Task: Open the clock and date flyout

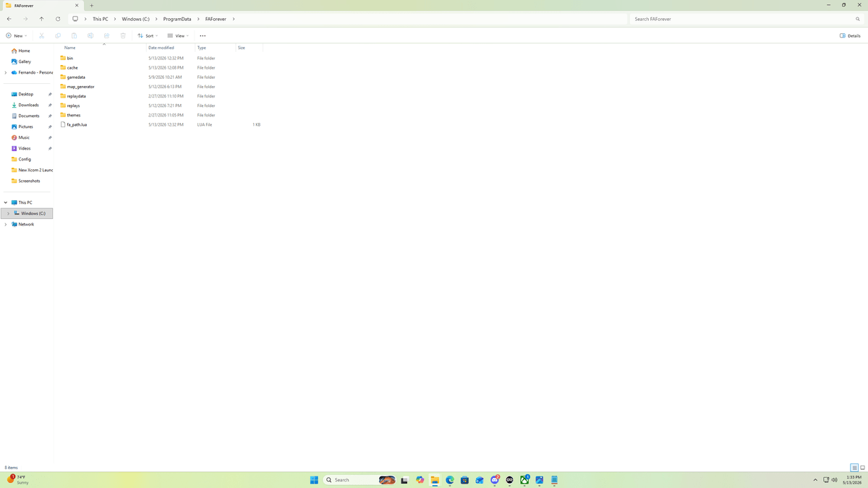Action: (853, 480)
